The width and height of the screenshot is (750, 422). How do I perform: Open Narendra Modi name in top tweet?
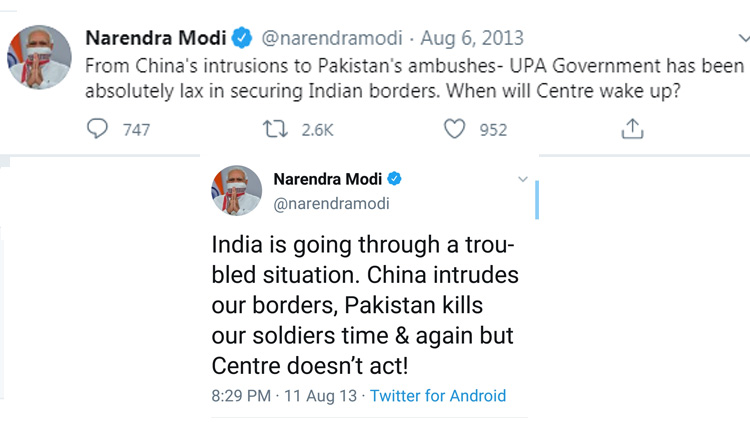156,40
